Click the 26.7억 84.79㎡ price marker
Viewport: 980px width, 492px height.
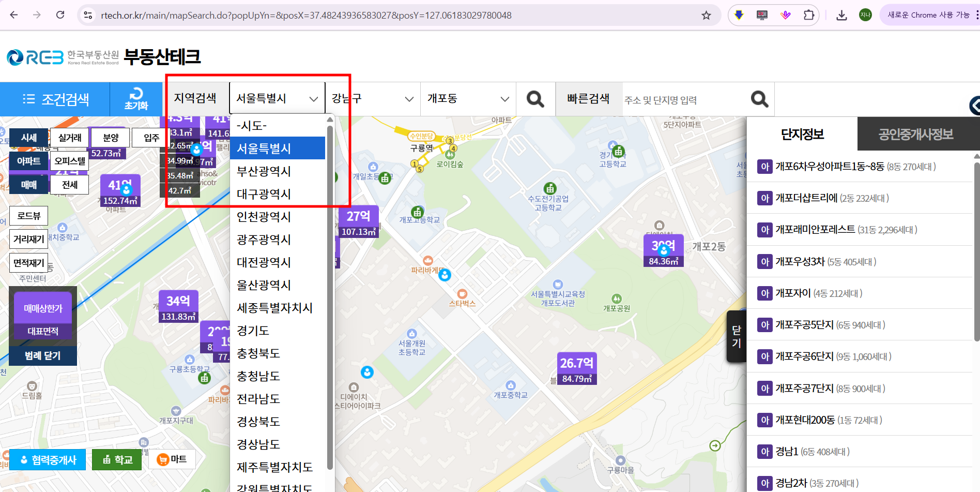[577, 369]
